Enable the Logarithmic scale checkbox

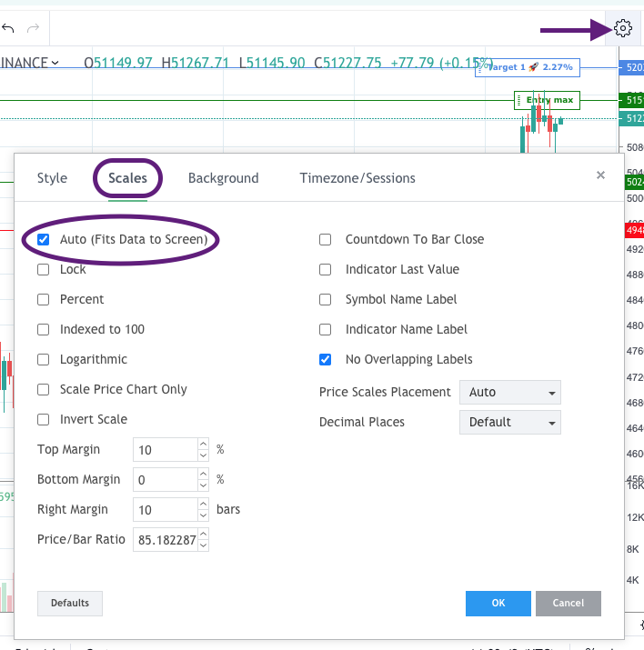(x=44, y=360)
